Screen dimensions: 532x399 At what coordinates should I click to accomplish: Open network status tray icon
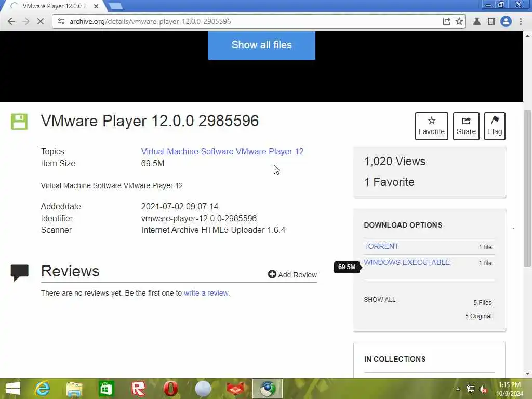(470, 389)
